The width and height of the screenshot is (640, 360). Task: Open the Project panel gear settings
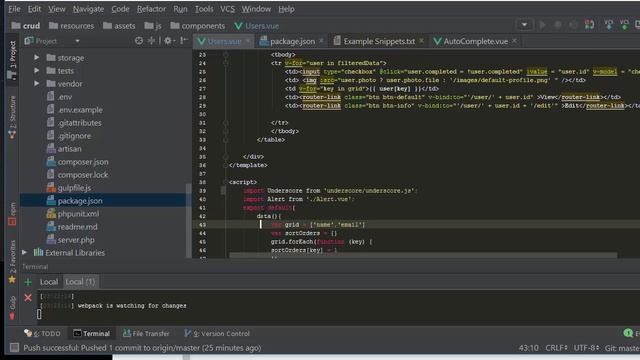click(168, 40)
